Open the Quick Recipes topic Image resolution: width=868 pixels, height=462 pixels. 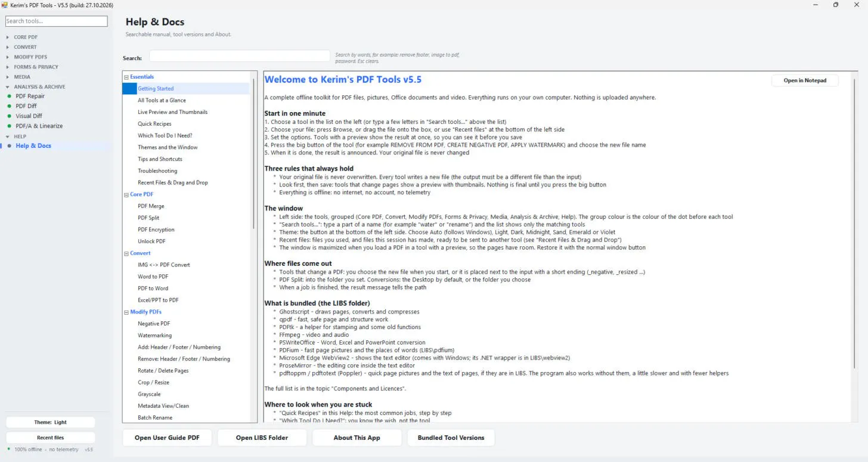154,124
